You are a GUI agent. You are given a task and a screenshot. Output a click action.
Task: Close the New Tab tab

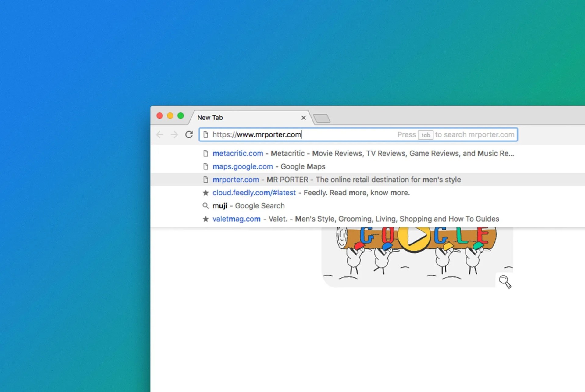(x=303, y=118)
